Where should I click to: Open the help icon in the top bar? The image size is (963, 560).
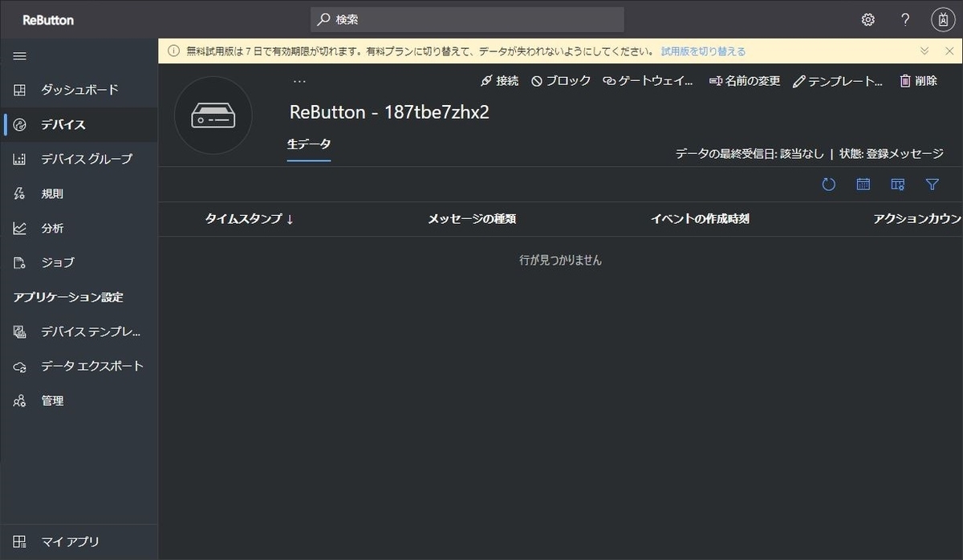pyautogui.click(x=904, y=19)
